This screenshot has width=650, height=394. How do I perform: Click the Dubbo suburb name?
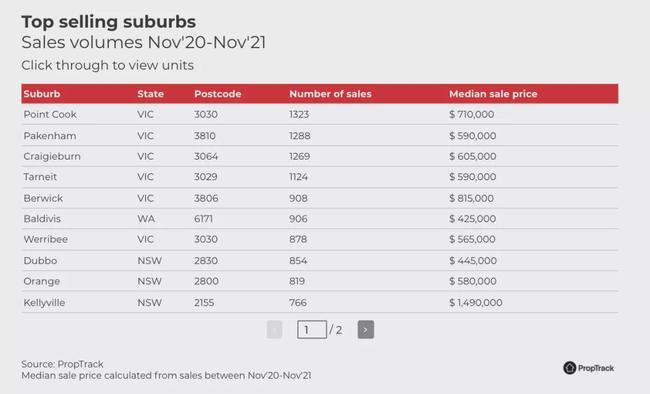tap(40, 261)
